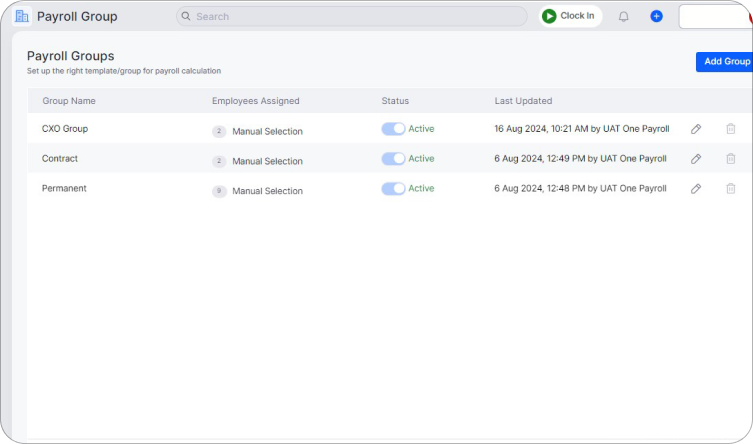Image resolution: width=753 pixels, height=444 pixels.
Task: Select the Permanent group name
Action: [64, 188]
